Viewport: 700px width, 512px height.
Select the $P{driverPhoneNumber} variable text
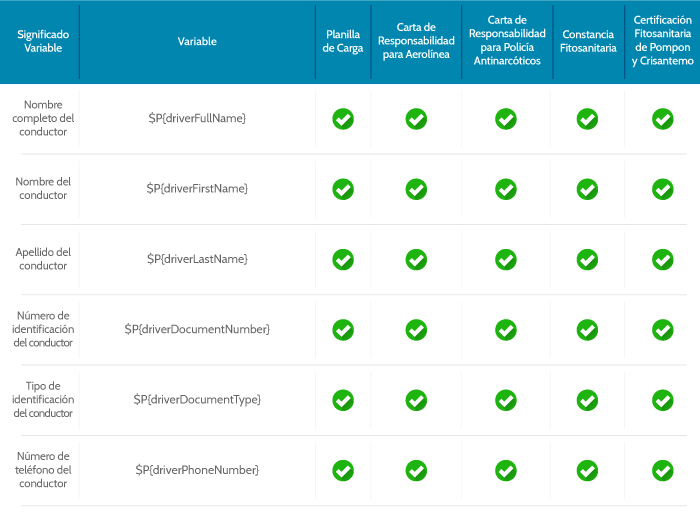pos(197,470)
